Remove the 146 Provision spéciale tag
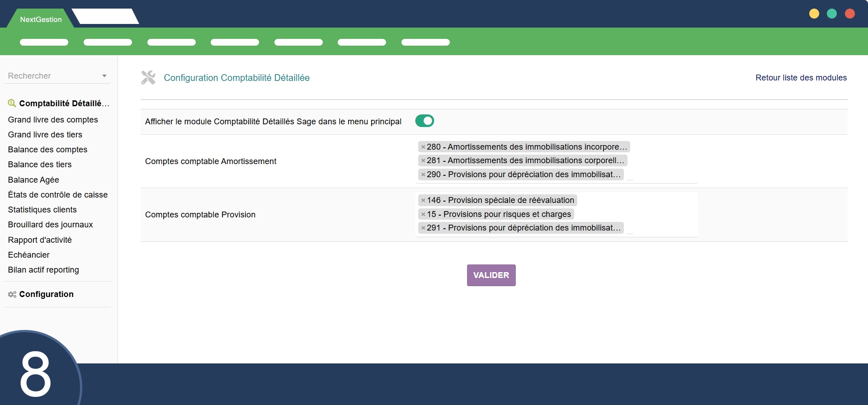Image resolution: width=868 pixels, height=405 pixels. tap(423, 200)
